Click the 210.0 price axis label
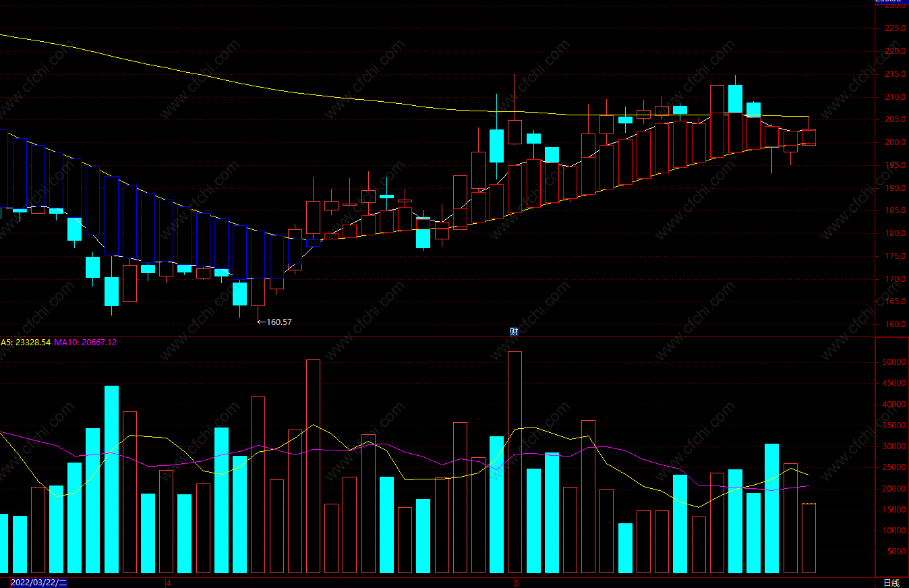Screen dimensions: 909x588 coord(893,97)
